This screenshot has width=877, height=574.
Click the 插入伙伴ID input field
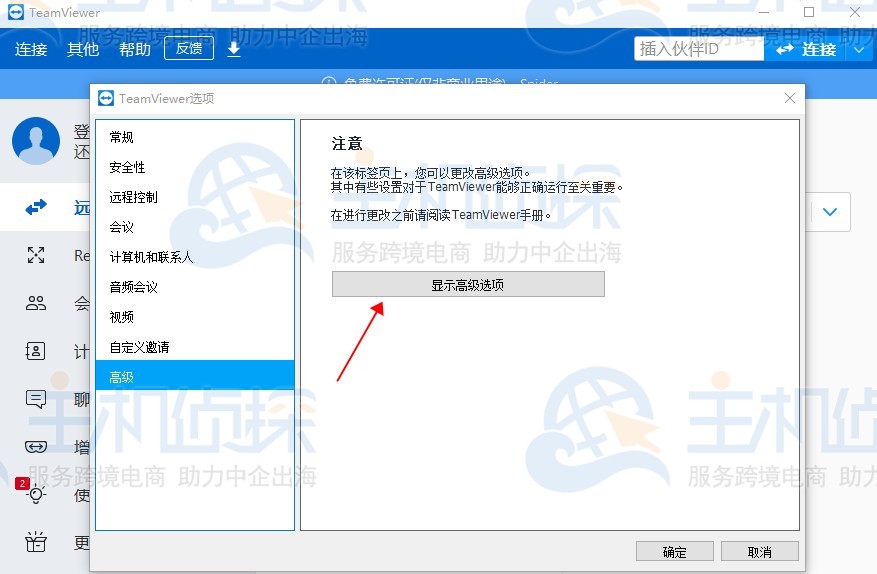point(699,49)
